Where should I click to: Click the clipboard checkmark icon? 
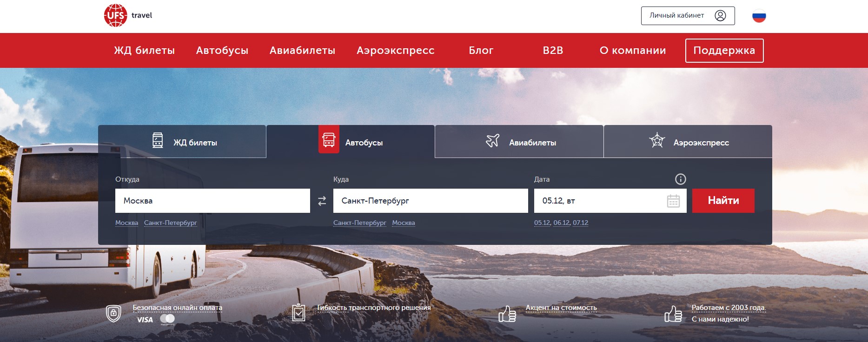point(298,313)
